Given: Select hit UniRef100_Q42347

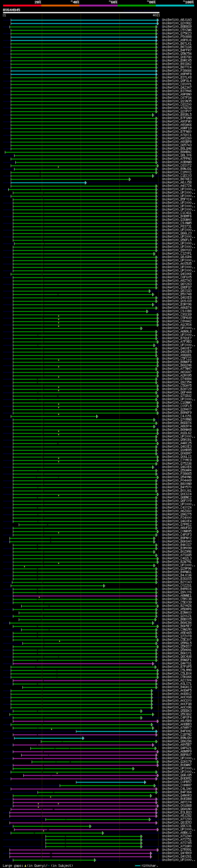Looking at the screenshot, I should [x=177, y=88].
